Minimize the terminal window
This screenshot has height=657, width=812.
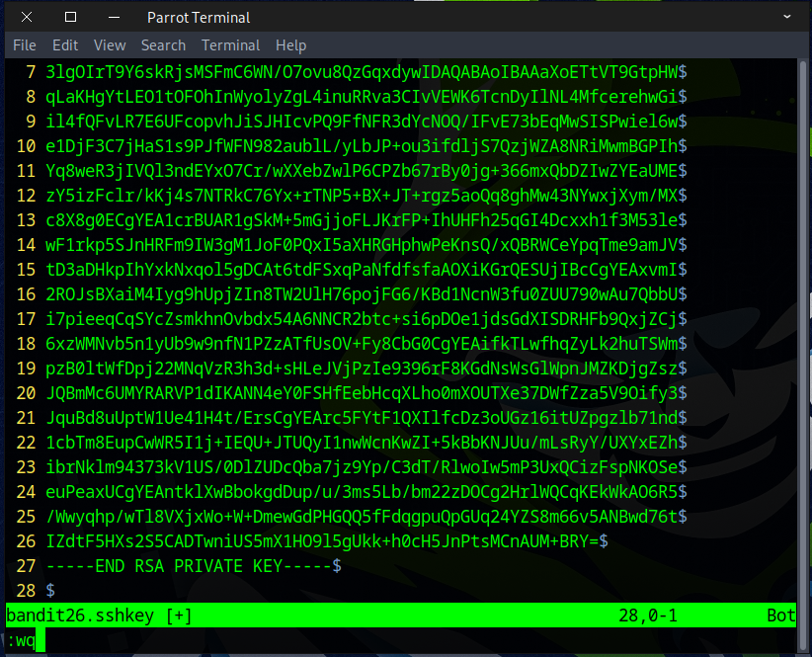click(x=116, y=17)
